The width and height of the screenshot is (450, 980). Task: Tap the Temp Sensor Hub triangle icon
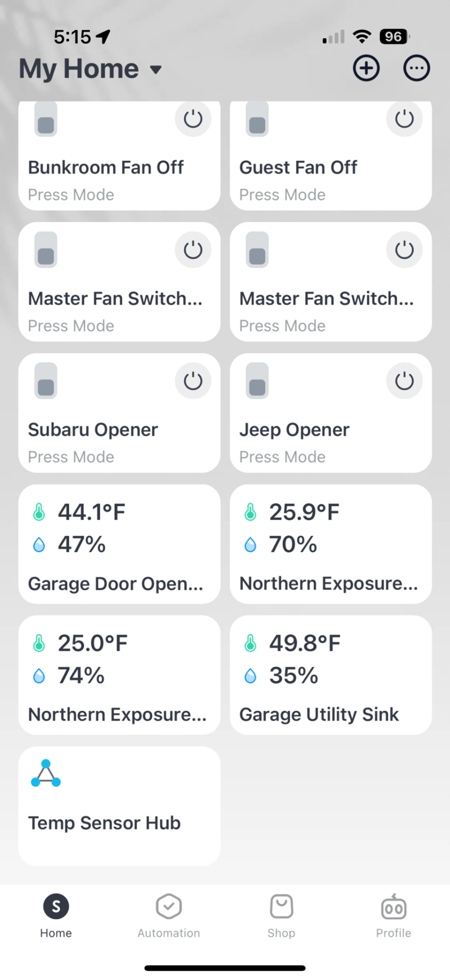[46, 774]
